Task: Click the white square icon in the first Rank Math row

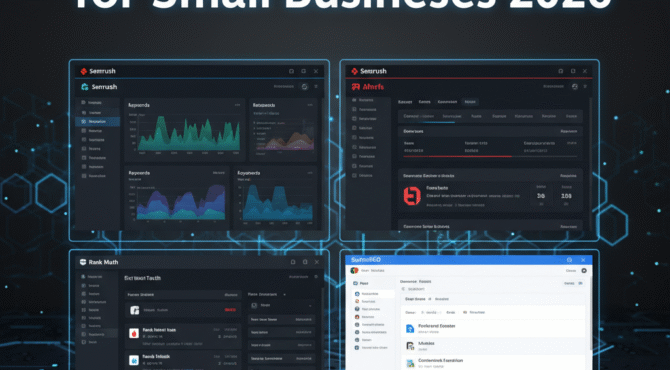Action: 135,310
